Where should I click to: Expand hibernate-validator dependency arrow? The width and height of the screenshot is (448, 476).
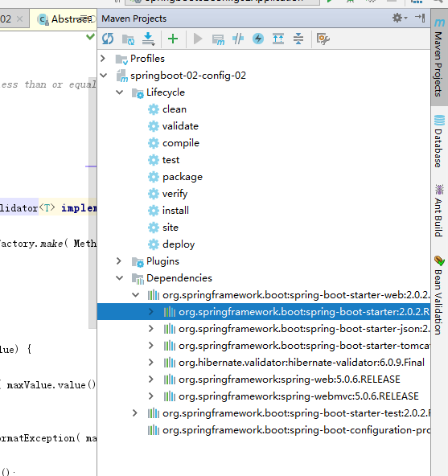[151, 363]
